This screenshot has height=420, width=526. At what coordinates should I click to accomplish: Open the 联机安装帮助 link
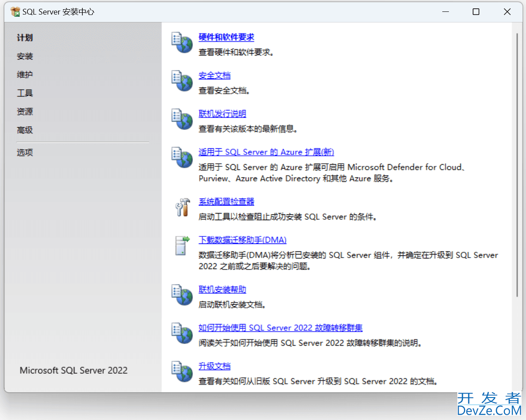click(222, 289)
